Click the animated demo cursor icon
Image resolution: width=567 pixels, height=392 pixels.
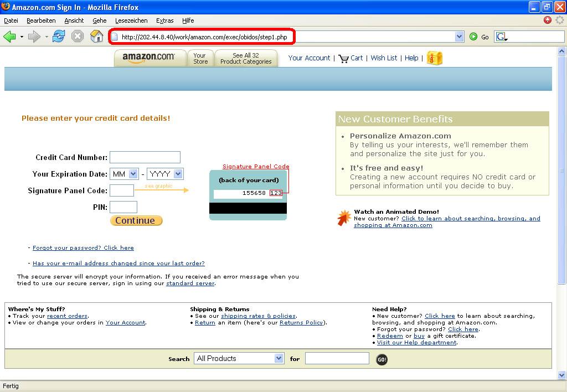tap(344, 218)
